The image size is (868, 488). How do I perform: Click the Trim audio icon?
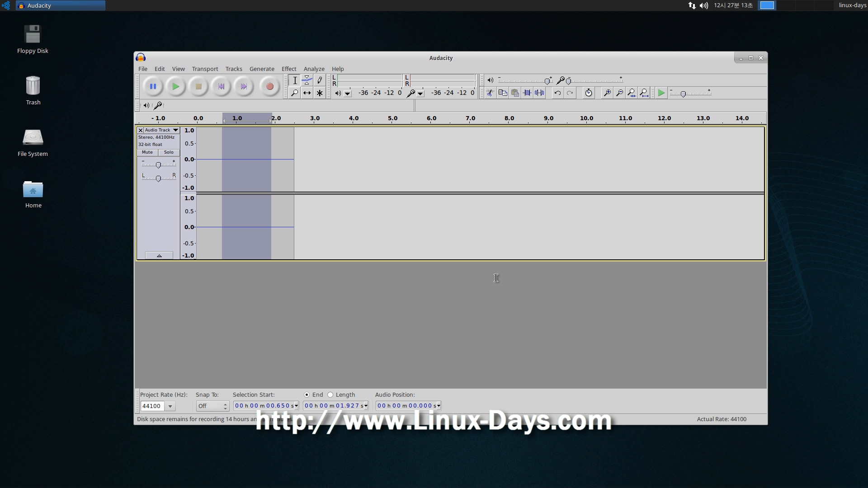coord(527,93)
